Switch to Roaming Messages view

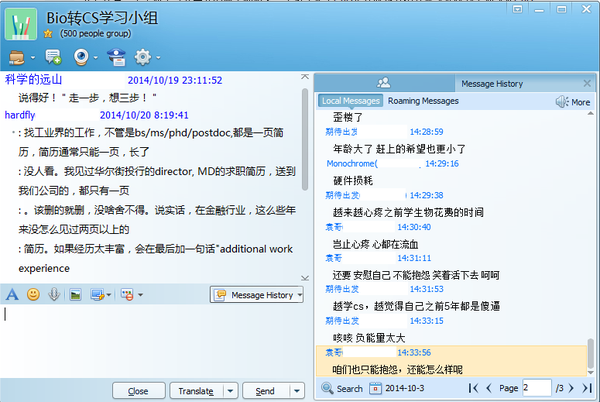click(423, 101)
